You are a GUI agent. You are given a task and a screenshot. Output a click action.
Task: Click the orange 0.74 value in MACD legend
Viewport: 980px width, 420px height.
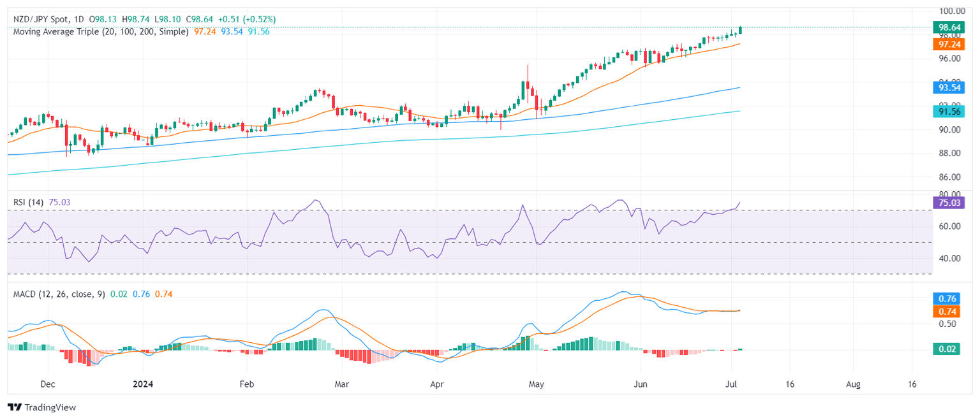(163, 294)
